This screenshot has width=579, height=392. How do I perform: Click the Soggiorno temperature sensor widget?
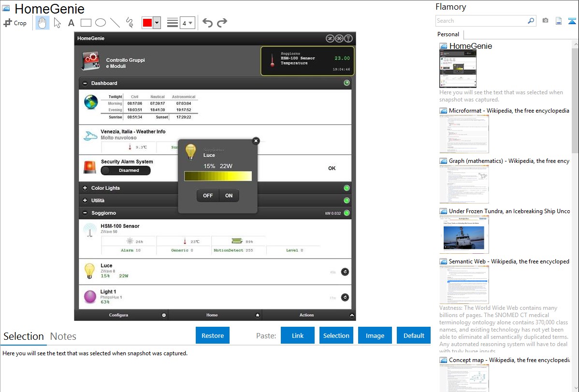tap(307, 61)
